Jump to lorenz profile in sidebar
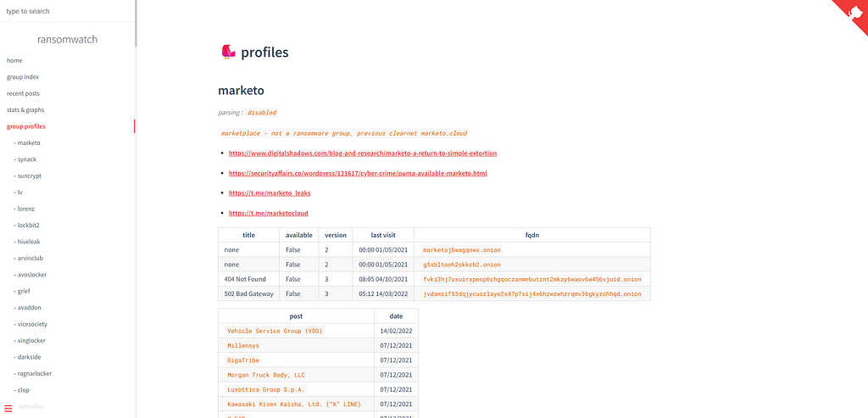 click(25, 209)
